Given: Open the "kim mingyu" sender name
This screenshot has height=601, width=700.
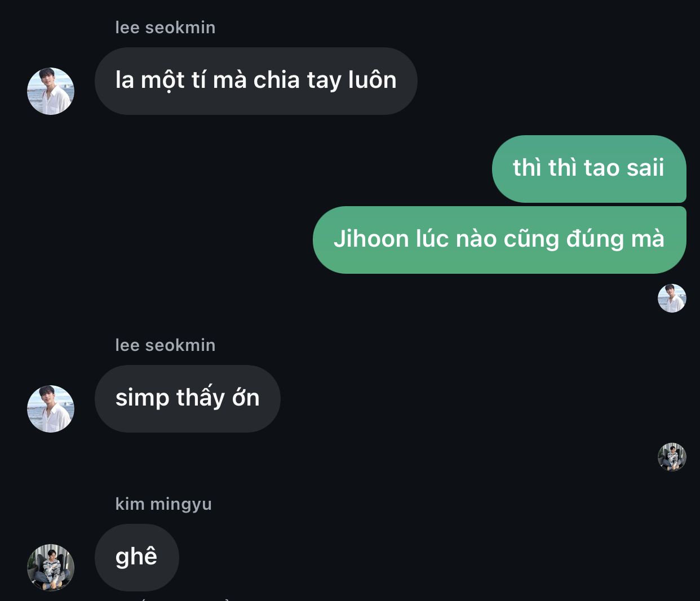Looking at the screenshot, I should (163, 504).
